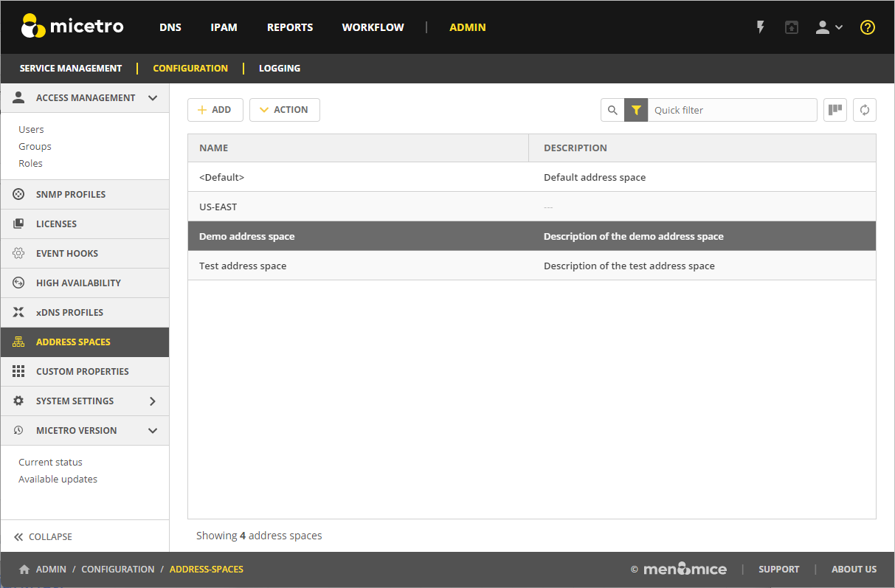Open the Available updates link
The image size is (895, 588).
point(58,480)
